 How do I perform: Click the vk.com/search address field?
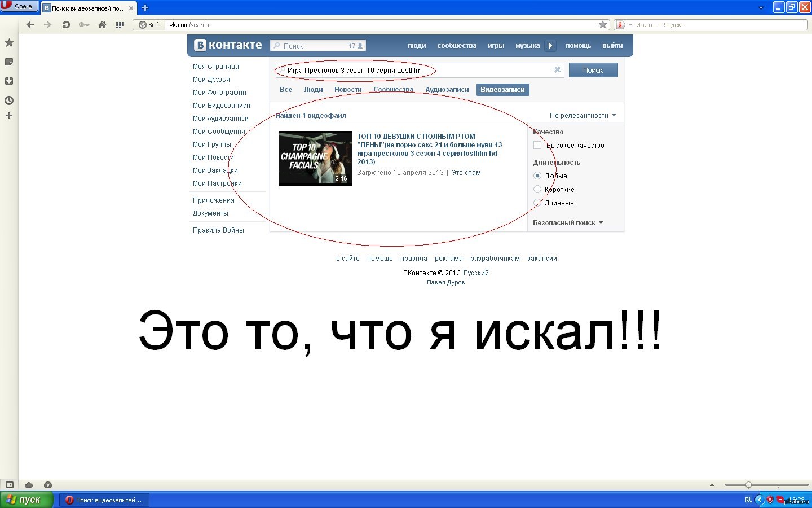pyautogui.click(x=382, y=25)
